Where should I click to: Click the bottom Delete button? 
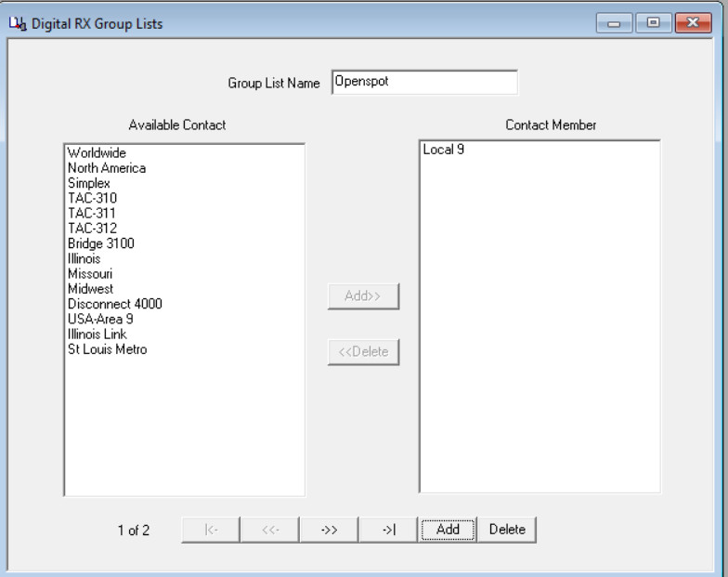507,530
